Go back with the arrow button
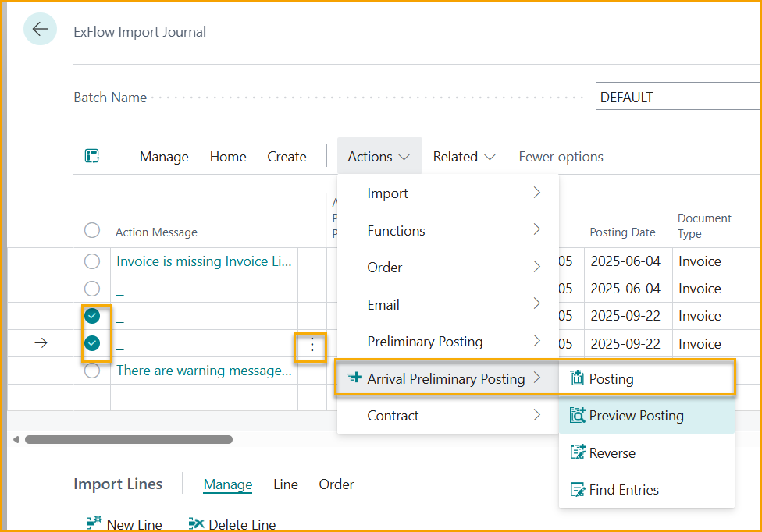This screenshot has height=532, width=762. coord(41,29)
